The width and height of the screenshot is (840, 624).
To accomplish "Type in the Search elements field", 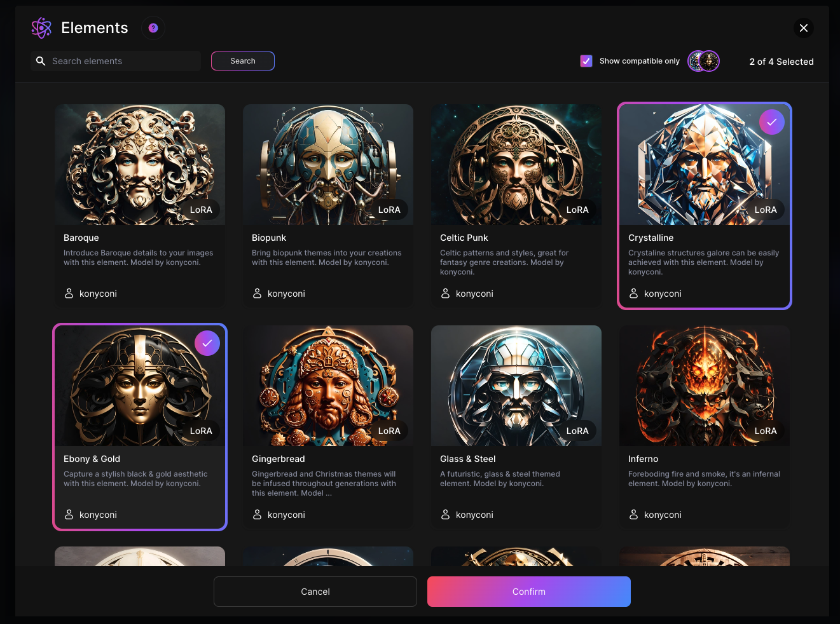I will [x=124, y=61].
